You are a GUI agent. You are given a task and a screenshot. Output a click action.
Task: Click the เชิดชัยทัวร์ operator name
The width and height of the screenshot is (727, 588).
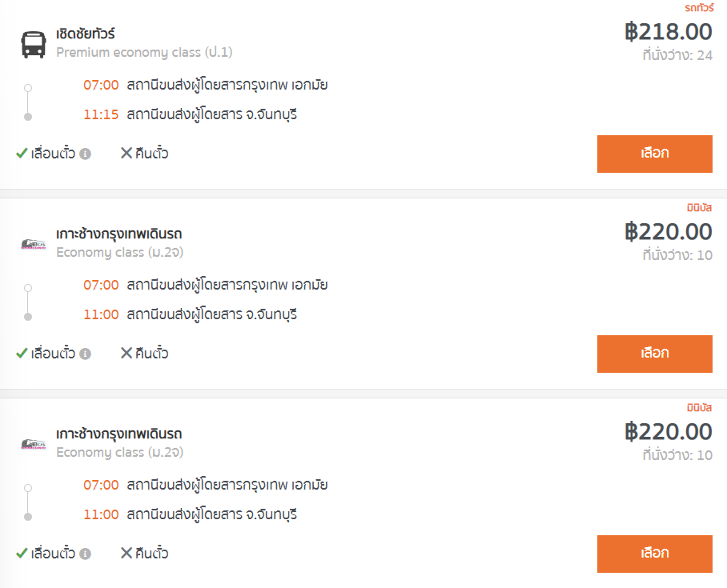[x=86, y=34]
